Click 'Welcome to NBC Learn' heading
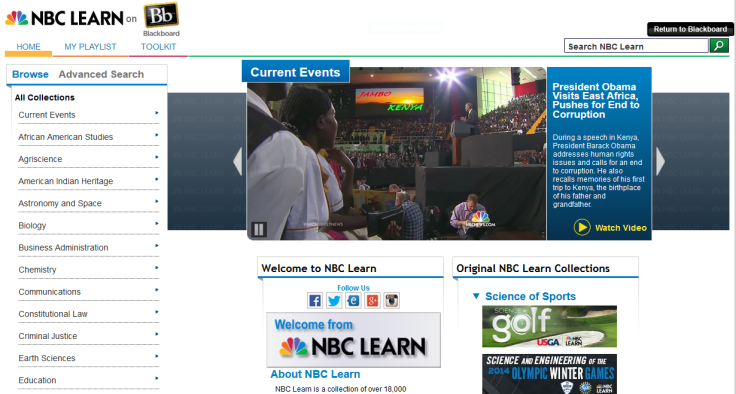This screenshot has height=394, width=736. click(319, 268)
